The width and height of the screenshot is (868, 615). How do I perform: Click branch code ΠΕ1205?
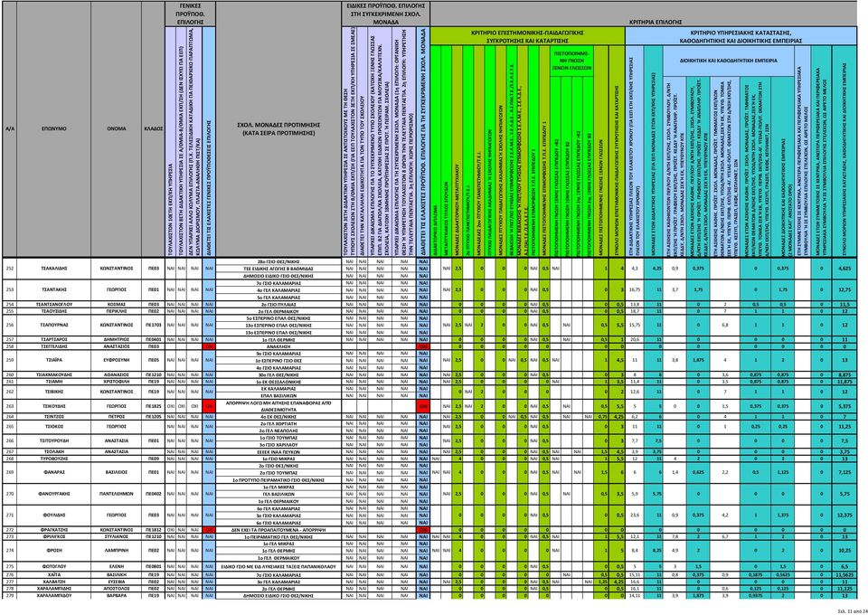click(154, 416)
